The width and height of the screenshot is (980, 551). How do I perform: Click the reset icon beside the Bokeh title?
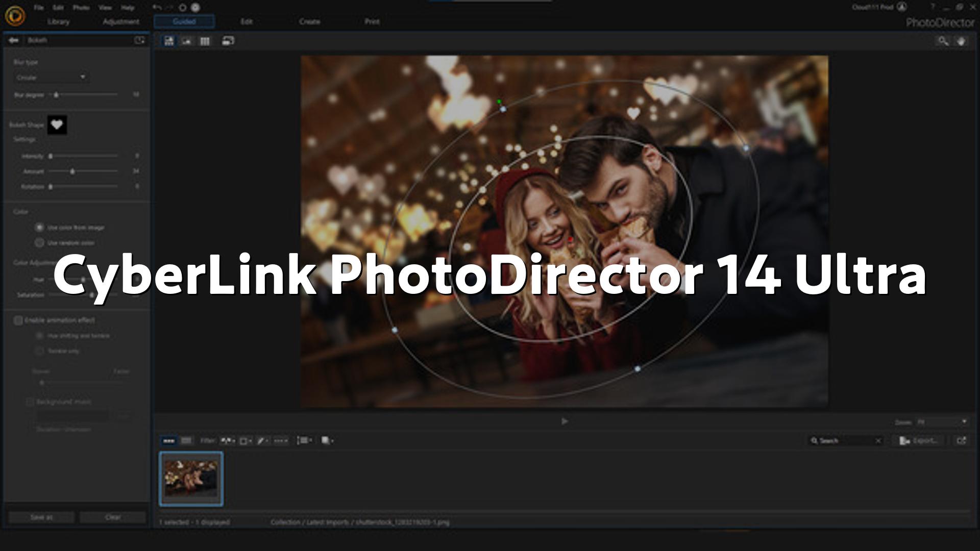(139, 40)
